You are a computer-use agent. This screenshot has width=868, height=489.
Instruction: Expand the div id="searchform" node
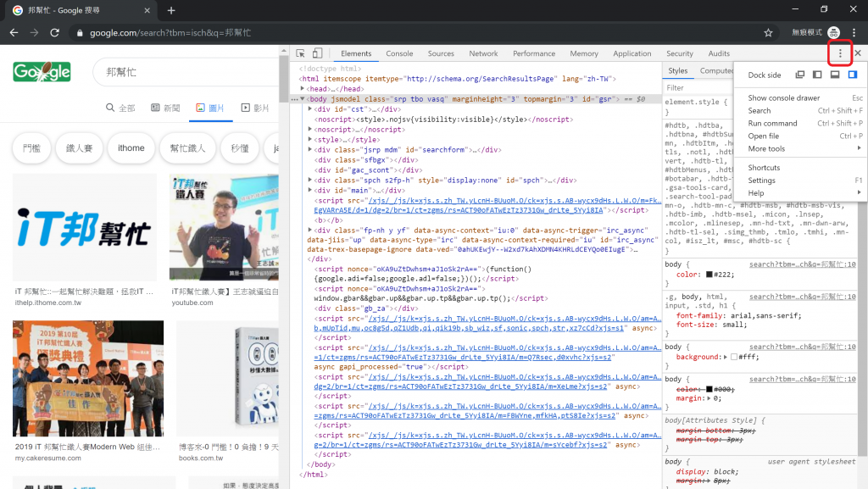(310, 149)
